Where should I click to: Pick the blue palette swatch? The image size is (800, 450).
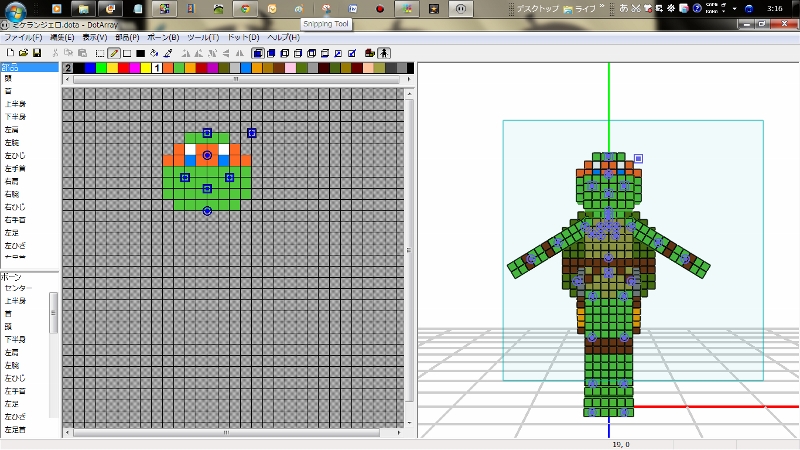click(x=90, y=68)
